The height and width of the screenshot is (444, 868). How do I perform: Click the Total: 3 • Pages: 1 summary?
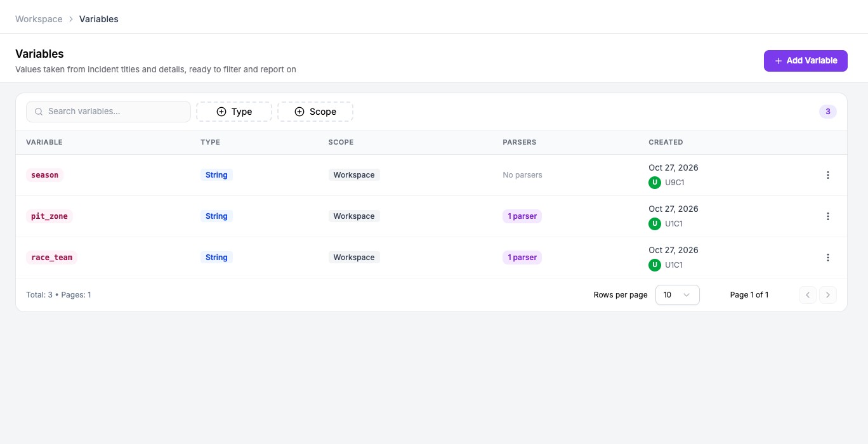click(58, 295)
